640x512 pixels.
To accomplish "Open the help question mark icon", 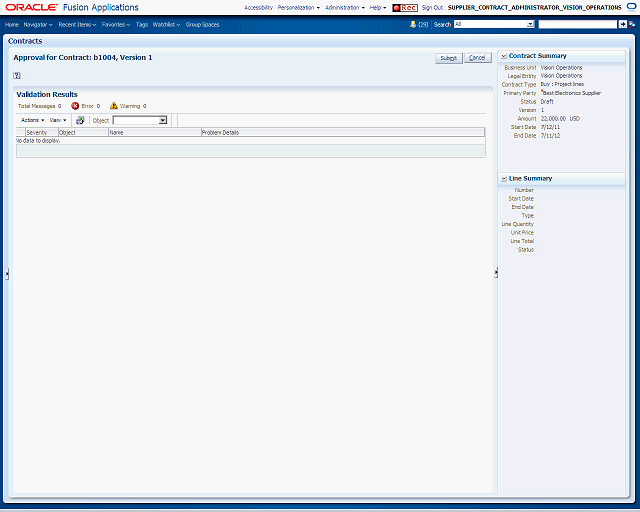I will click(17, 76).
